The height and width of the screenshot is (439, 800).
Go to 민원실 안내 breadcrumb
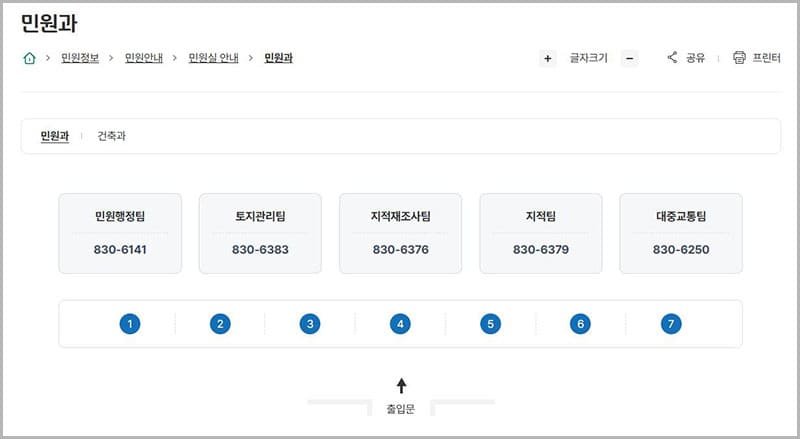coord(214,58)
